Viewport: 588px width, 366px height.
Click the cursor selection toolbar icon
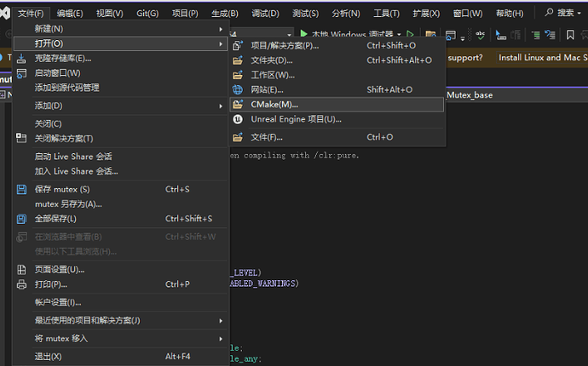point(500,35)
